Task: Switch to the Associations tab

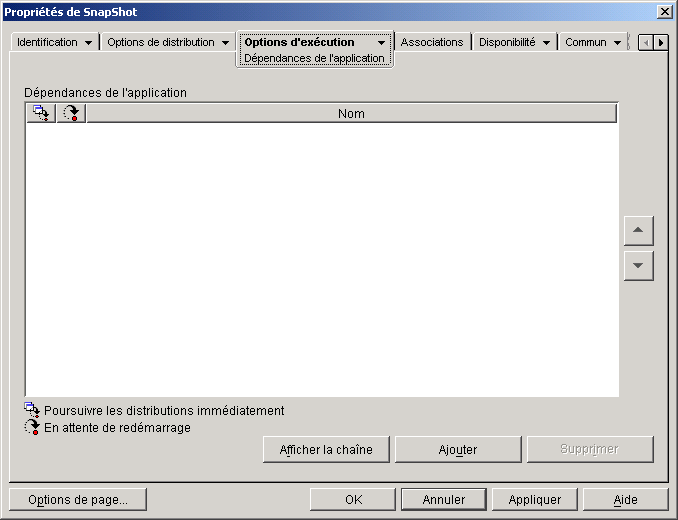Action: coord(432,42)
